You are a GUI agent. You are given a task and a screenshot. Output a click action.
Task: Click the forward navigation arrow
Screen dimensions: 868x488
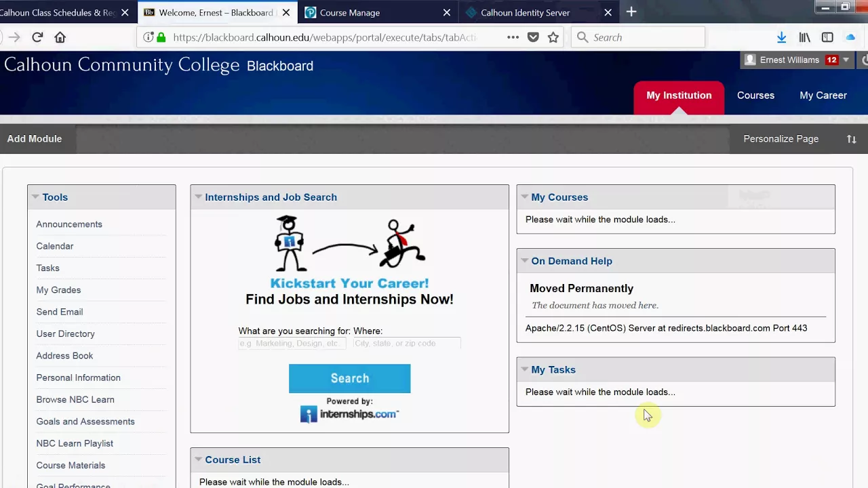[14, 37]
